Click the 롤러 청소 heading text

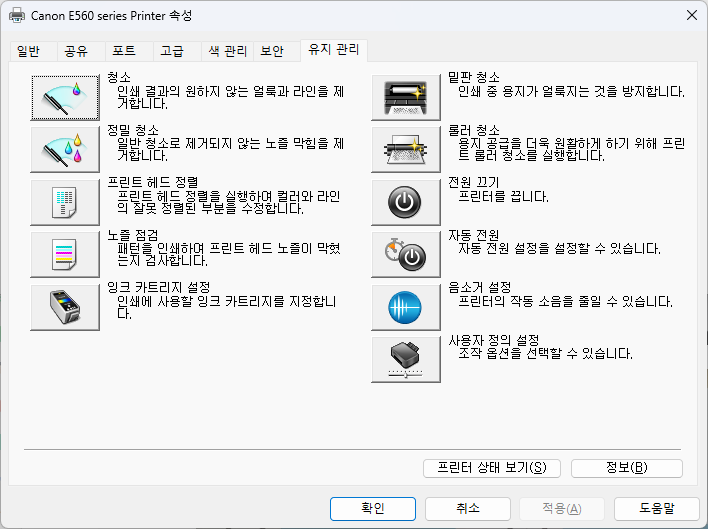[474, 130]
